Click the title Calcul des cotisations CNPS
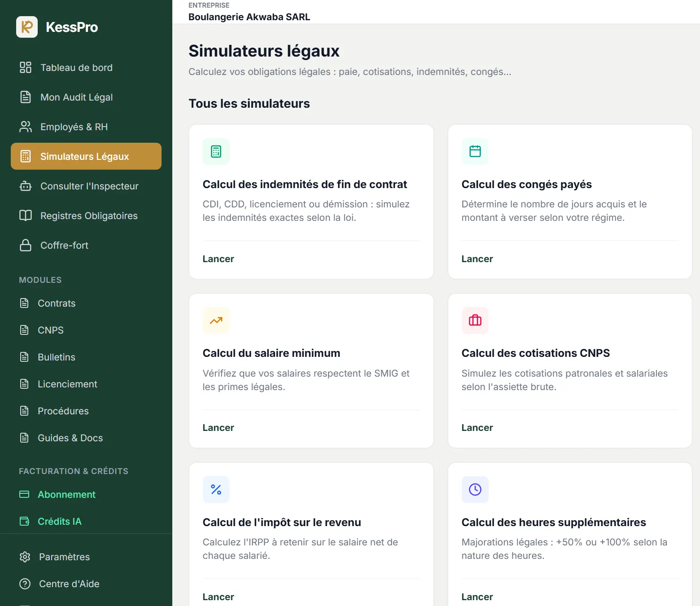This screenshot has width=700, height=606. tap(535, 353)
